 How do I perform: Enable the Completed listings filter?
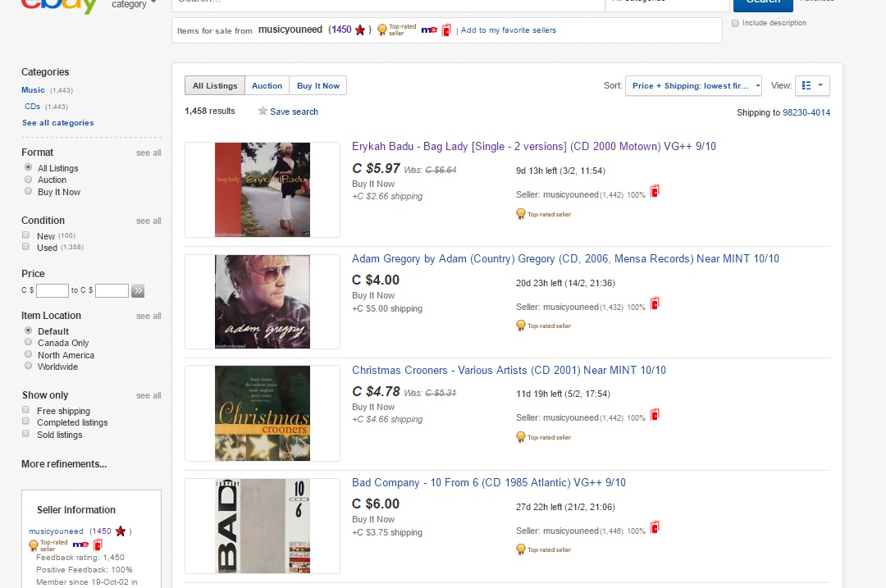click(25, 422)
